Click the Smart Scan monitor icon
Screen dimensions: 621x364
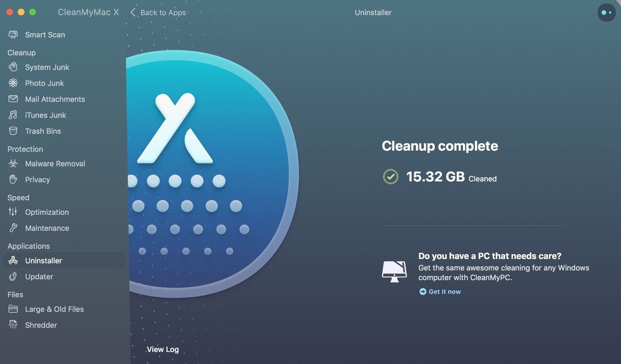(x=13, y=34)
